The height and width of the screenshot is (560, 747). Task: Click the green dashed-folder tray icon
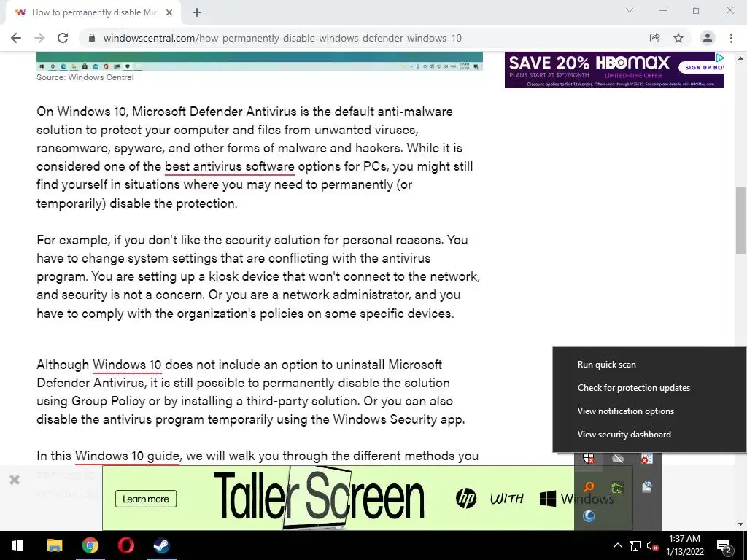[x=618, y=487]
